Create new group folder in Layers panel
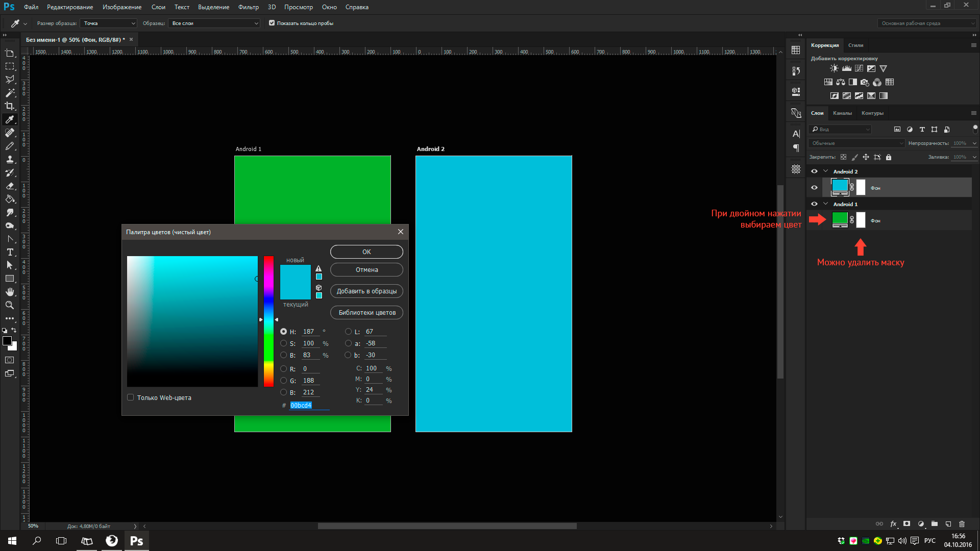The width and height of the screenshot is (980, 551). point(935,524)
